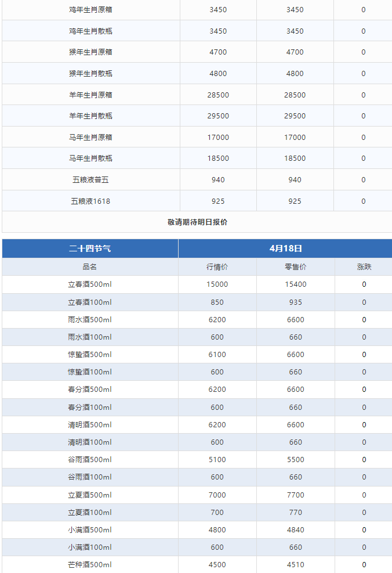The height and width of the screenshot is (573, 392).
Task: Click market price 5100 for 谷雨酒500ml
Action: click(x=217, y=460)
